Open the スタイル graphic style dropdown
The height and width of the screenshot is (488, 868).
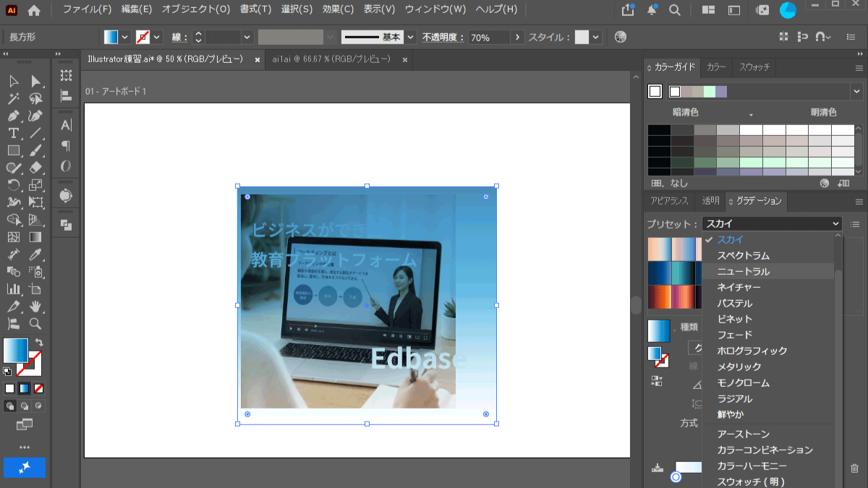(596, 37)
